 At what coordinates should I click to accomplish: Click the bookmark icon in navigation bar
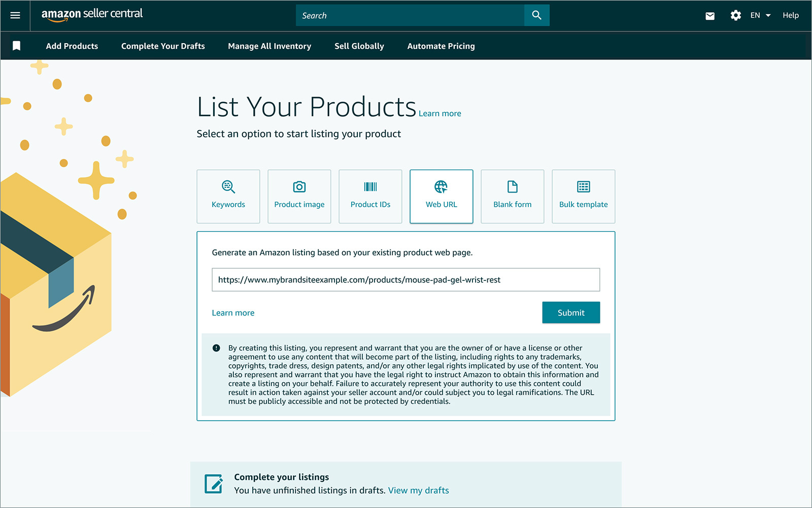click(x=16, y=46)
